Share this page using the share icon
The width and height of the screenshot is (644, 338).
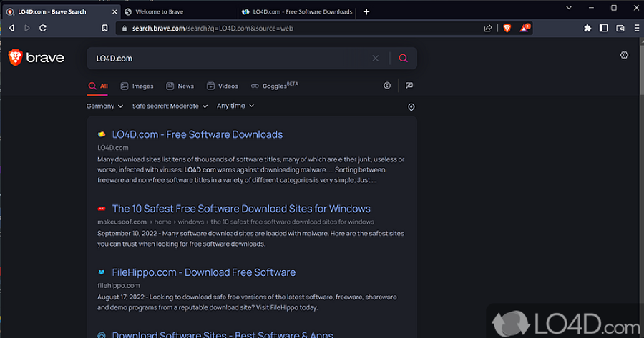click(488, 29)
